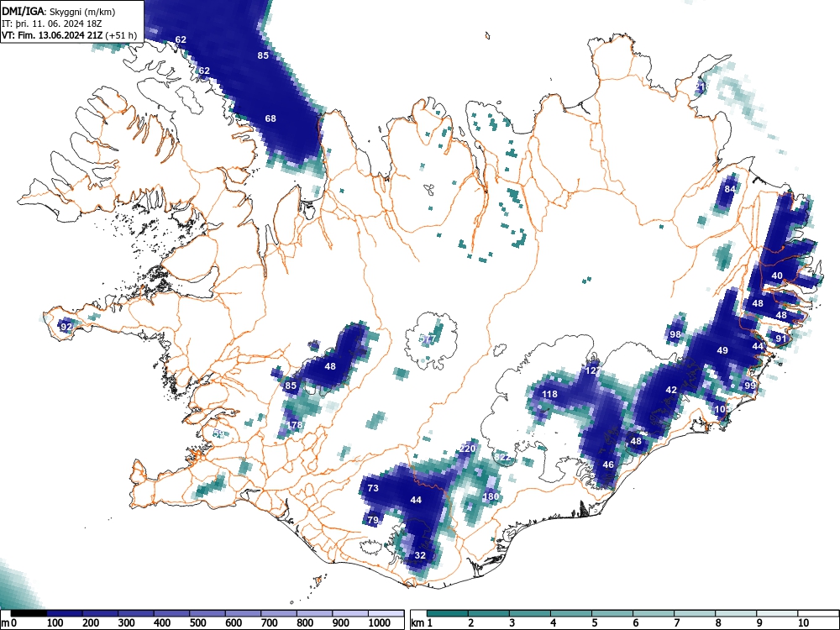Click the visibility value 105 on the southeast coast
This screenshot has height=630, width=840.
(x=722, y=409)
